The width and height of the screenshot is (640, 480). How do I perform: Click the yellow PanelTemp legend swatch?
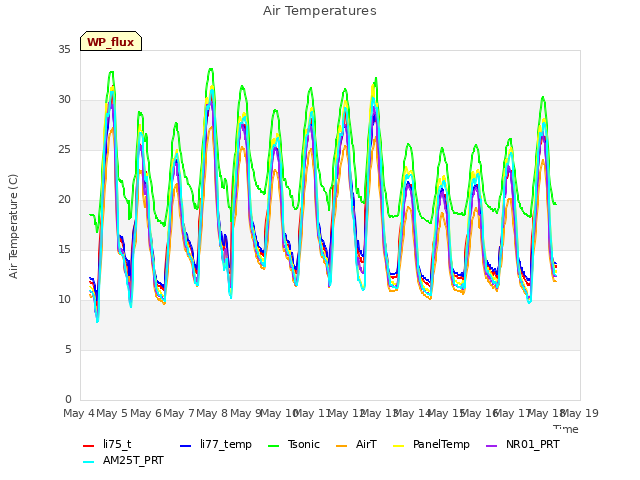(398, 446)
